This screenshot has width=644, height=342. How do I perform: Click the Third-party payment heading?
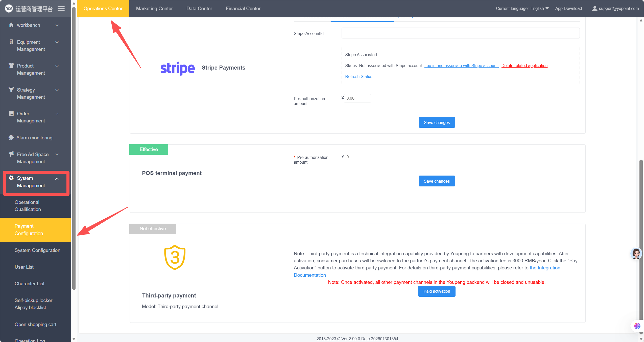point(169,295)
